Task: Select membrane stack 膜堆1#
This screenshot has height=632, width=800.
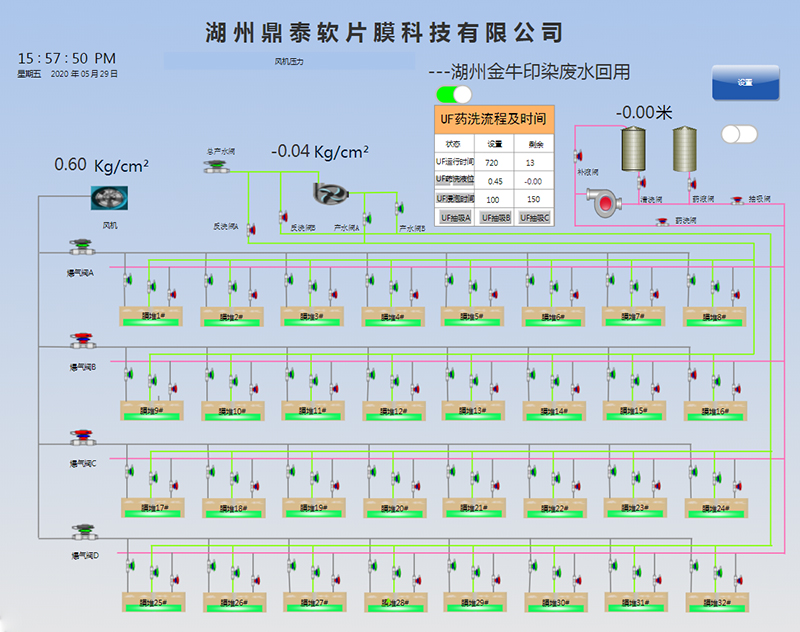Action: click(x=151, y=316)
